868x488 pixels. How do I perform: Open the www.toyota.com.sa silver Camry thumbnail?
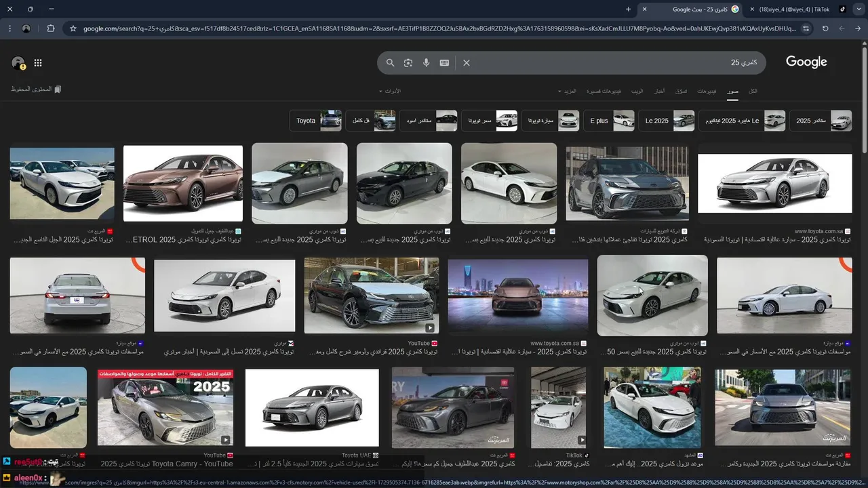pyautogui.click(x=774, y=183)
